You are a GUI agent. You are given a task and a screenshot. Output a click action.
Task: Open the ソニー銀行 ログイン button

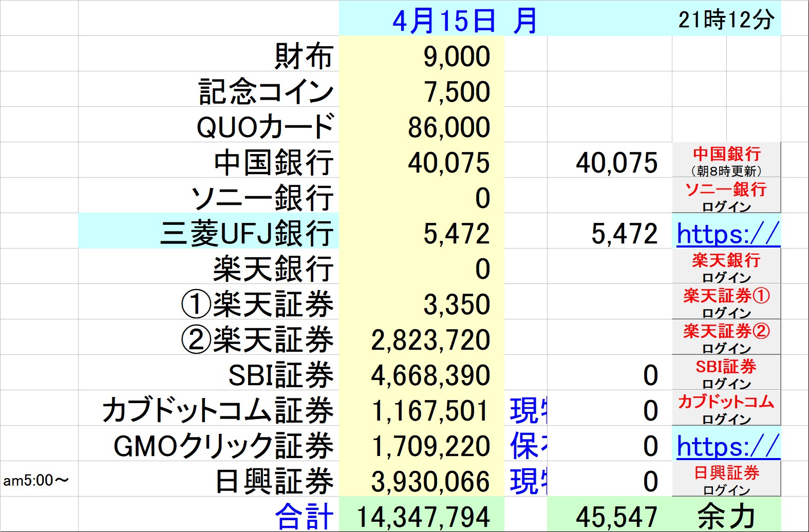(x=726, y=196)
